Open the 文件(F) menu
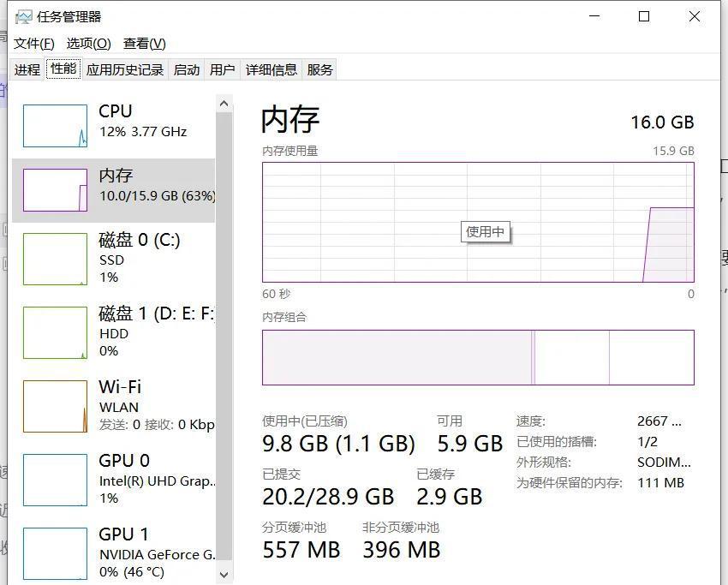 [34, 44]
